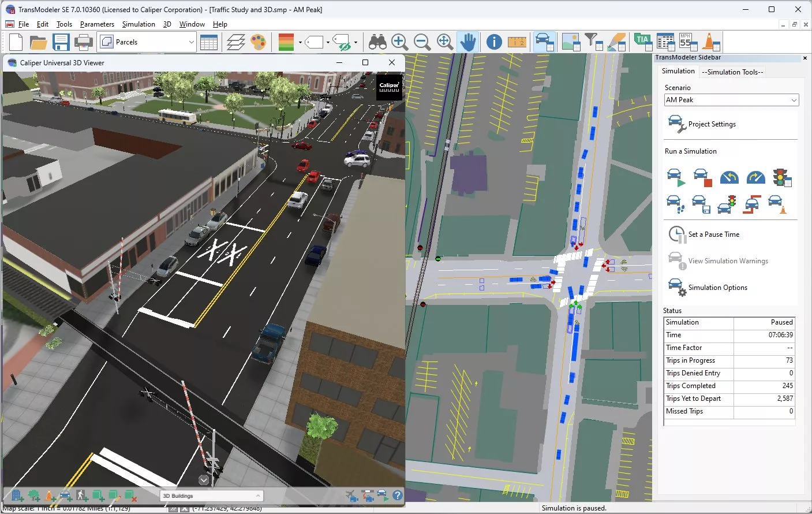The width and height of the screenshot is (812, 514).
Task: Click add 3D building icon in viewer
Action: 17,496
